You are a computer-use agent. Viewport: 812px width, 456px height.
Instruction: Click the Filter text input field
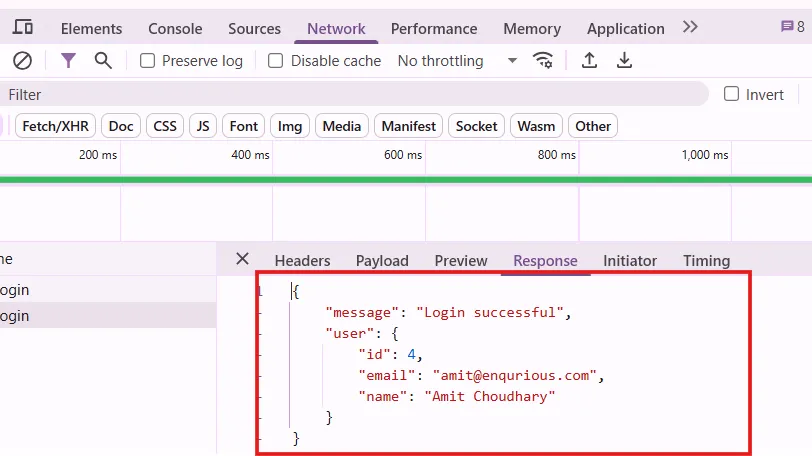[x=350, y=94]
